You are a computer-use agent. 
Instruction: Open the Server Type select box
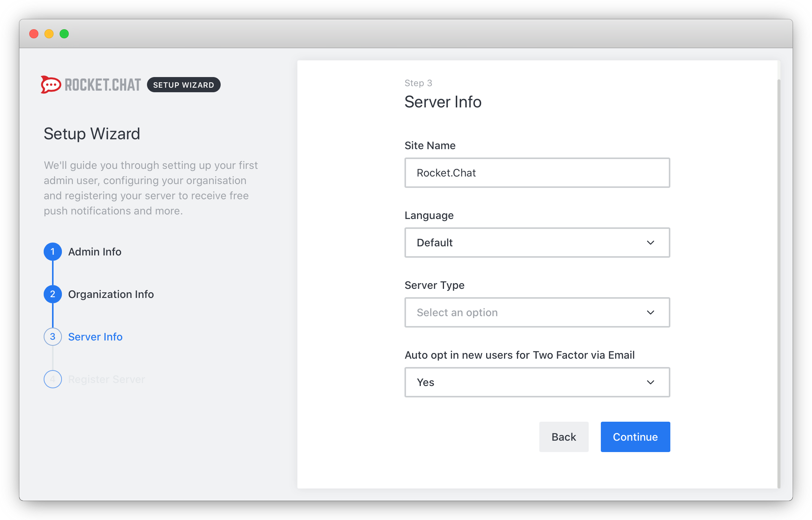click(524, 312)
